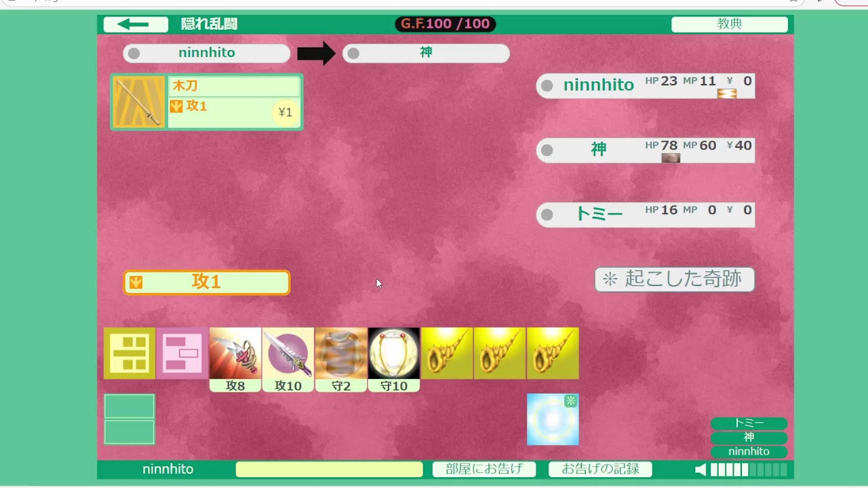Screen dimensions: 868x488
Task: Choose the golden horn card beside 守10
Action: click(x=447, y=353)
